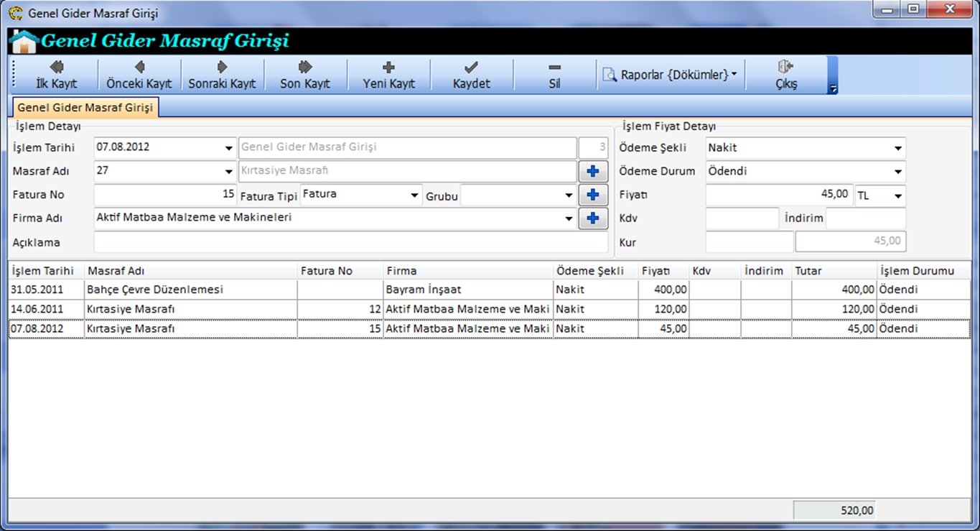980x531 pixels.
Task: Go to first record with İlk Kayıt
Action: pos(56,75)
